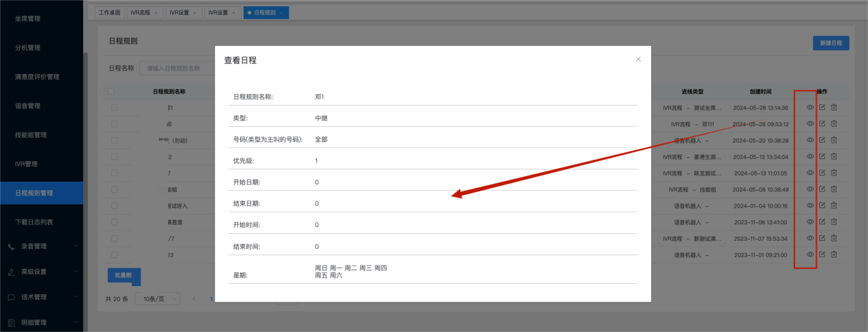Click edit icon for row created 2024-05-20 10:38:26
Viewport: 868px width, 332px height.
click(822, 140)
